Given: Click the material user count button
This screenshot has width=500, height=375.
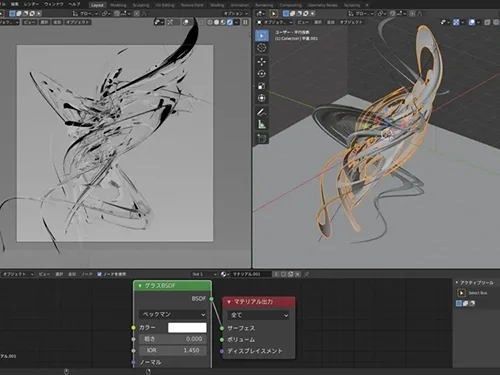Looking at the screenshot, I should click(x=276, y=274).
